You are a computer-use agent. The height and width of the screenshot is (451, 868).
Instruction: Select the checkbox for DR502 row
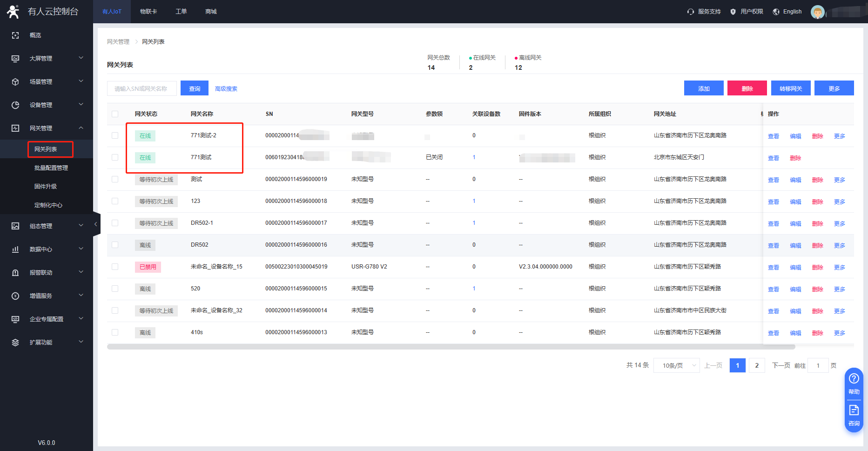tap(115, 245)
